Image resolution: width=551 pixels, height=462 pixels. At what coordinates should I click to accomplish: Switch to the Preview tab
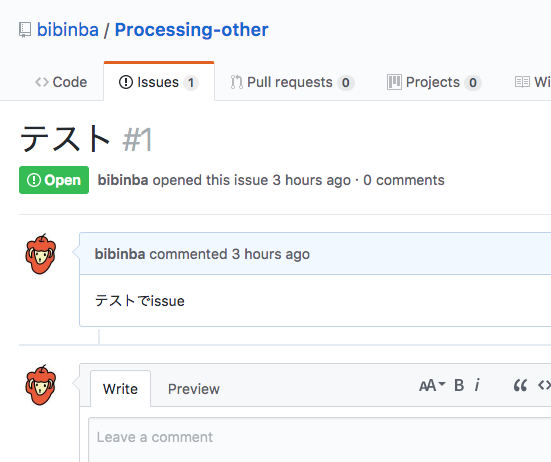click(x=194, y=389)
